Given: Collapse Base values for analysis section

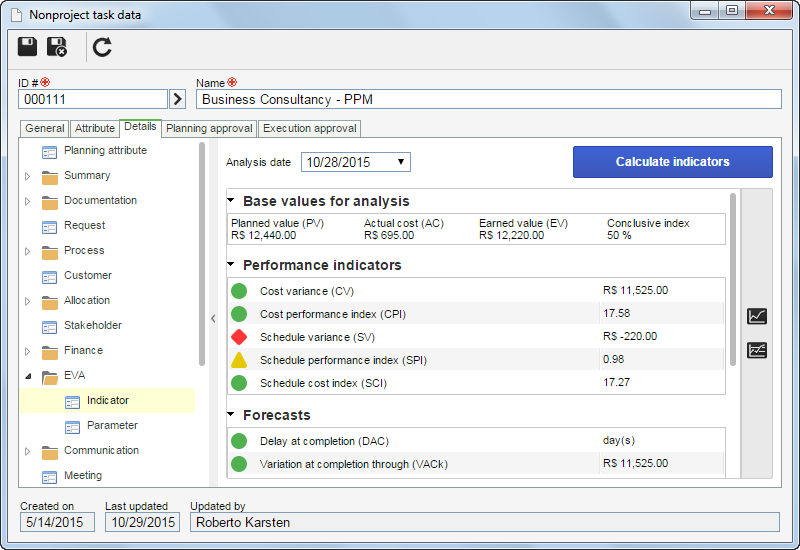Looking at the screenshot, I should click(231, 200).
